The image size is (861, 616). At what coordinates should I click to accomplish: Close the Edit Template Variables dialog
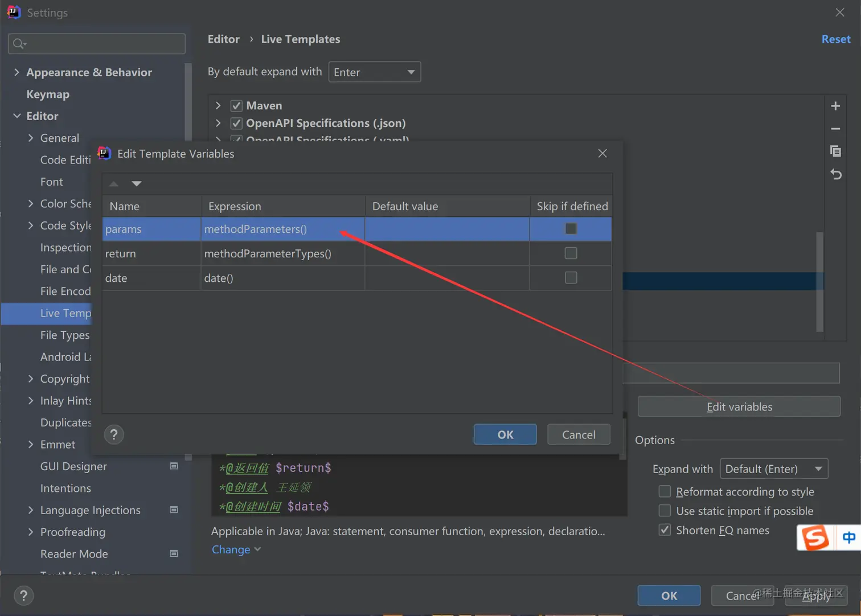click(602, 154)
